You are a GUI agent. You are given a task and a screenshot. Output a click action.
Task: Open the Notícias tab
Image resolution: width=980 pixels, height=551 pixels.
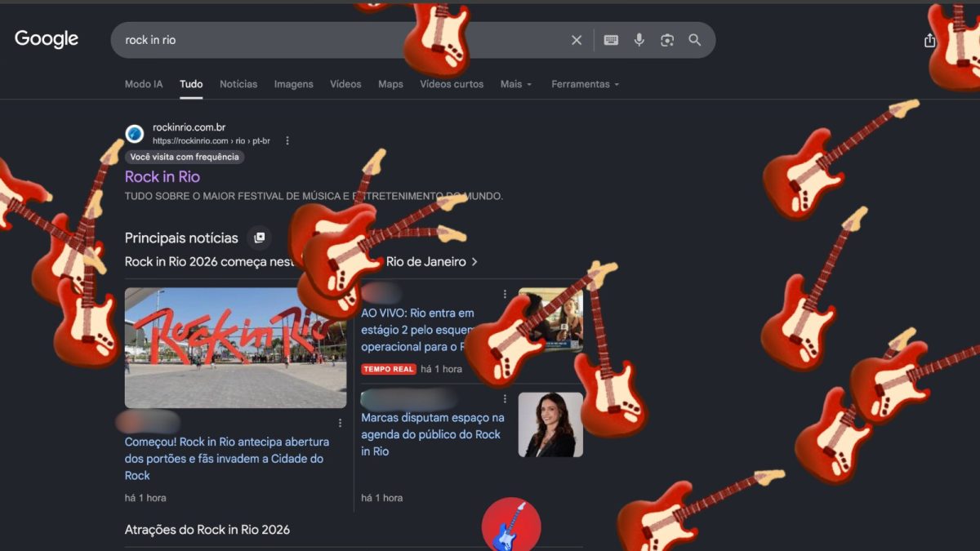[238, 84]
